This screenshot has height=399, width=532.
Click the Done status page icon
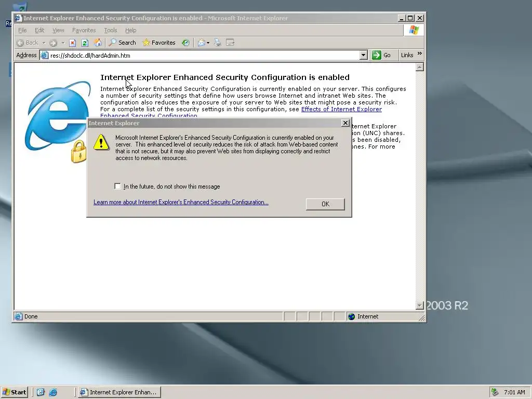18,316
